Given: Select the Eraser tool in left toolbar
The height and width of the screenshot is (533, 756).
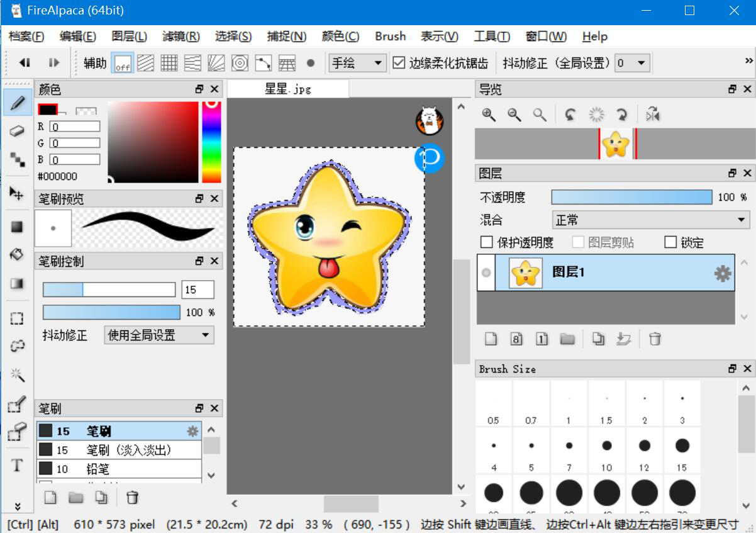Looking at the screenshot, I should click(17, 131).
